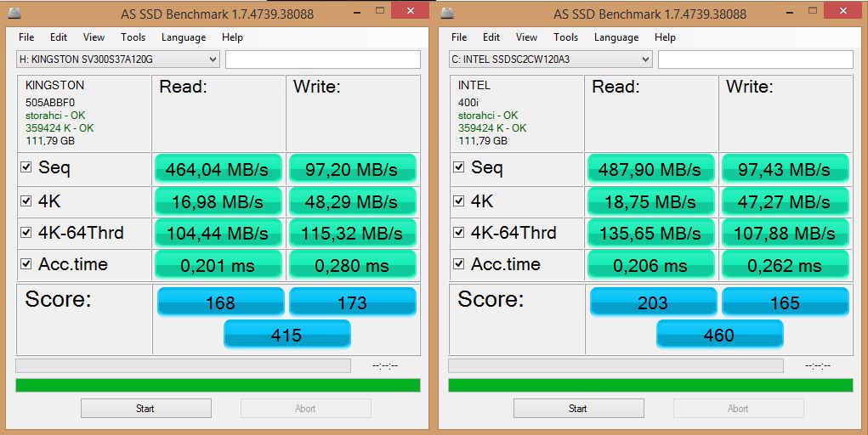Close the Intel benchmark window
Screen dimensions: 868x435
[842, 10]
